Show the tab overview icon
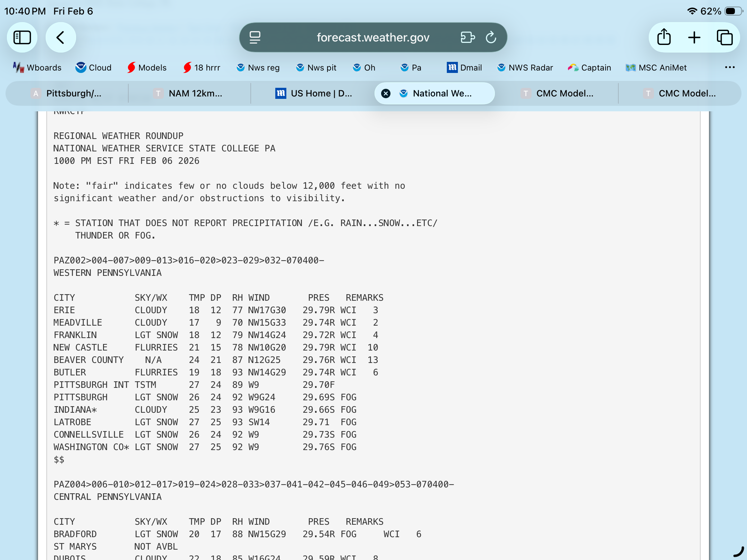747x560 pixels. (x=725, y=37)
